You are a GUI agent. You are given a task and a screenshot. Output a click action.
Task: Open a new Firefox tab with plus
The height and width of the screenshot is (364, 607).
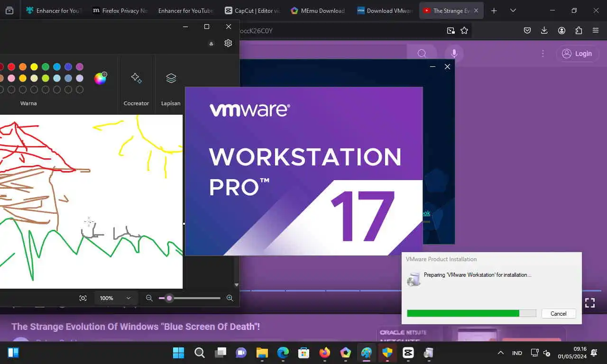494,10
